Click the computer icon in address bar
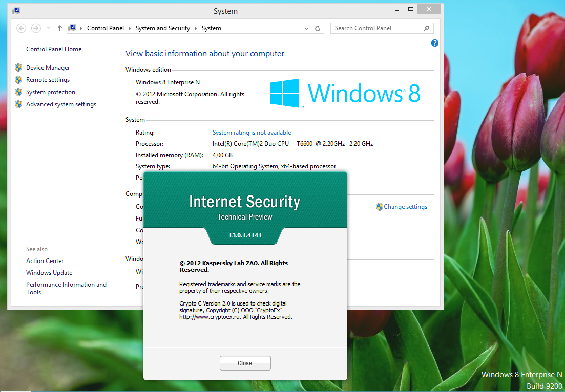Viewport: 565px width, 392px height. pos(72,28)
